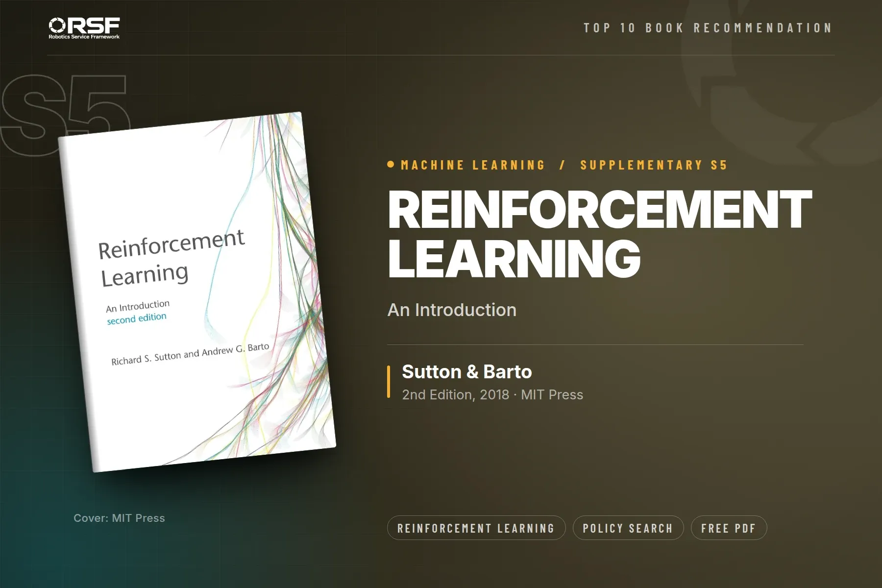Click the orange bullet before MACHINE LEARNING

click(391, 165)
